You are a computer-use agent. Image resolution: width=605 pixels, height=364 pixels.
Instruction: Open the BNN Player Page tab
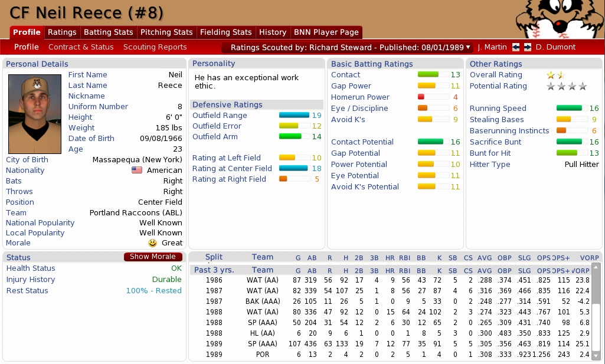pyautogui.click(x=325, y=32)
